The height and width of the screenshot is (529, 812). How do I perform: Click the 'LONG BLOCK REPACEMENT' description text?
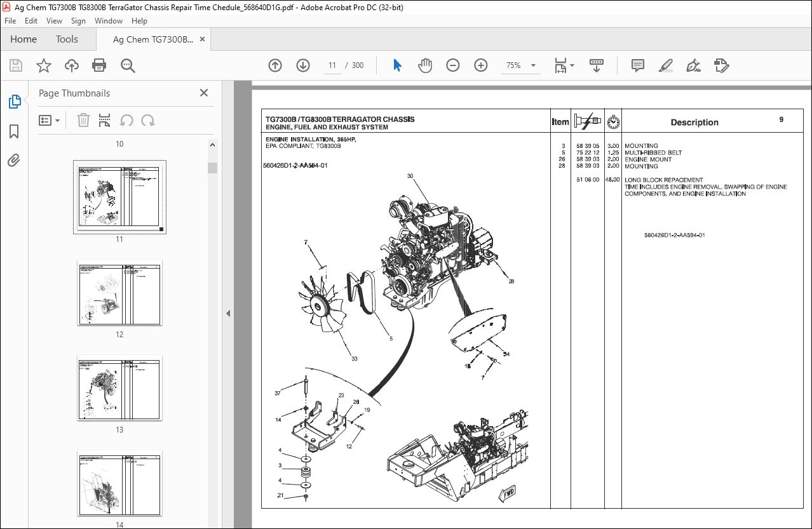click(664, 180)
